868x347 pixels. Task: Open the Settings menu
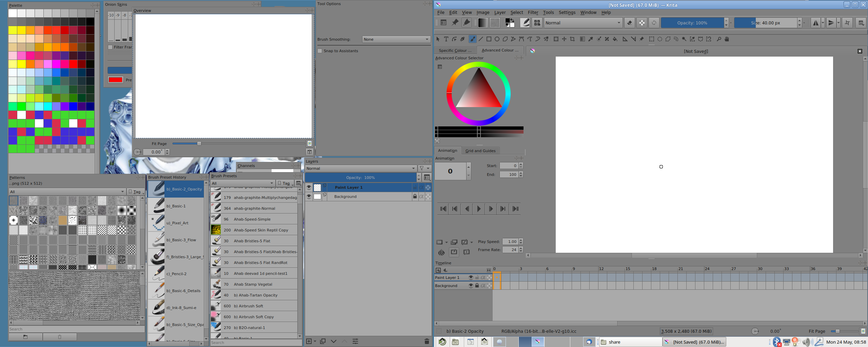567,13
